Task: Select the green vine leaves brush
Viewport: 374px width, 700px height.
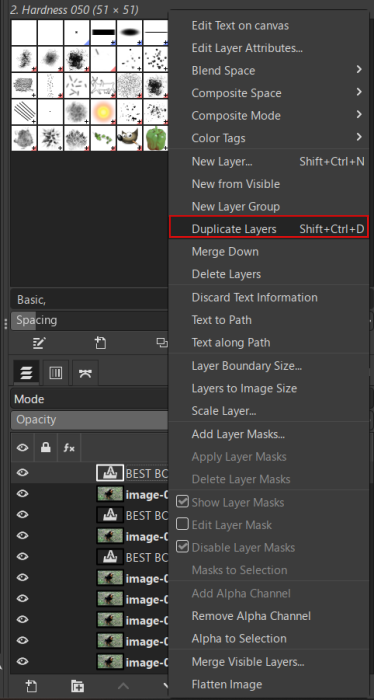Action: pos(103,138)
